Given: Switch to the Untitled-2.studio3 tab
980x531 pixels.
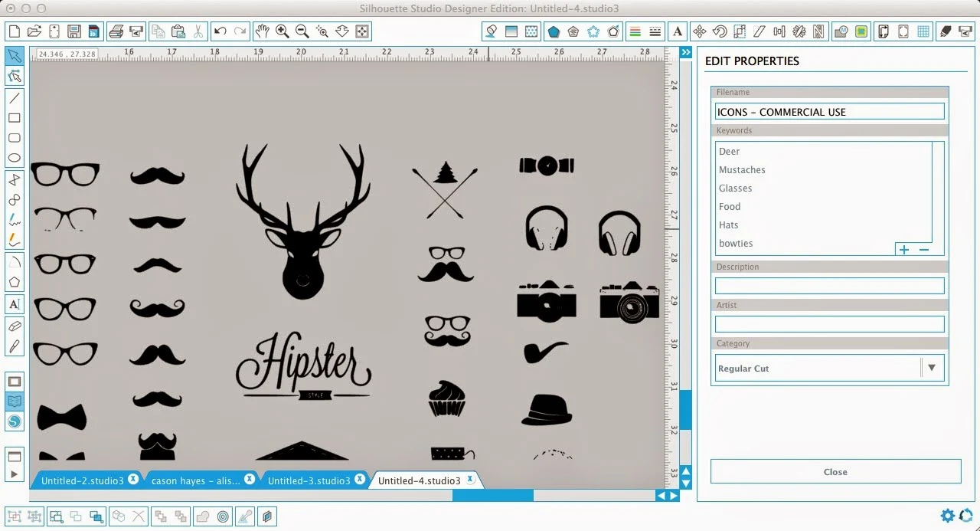Looking at the screenshot, I should pyautogui.click(x=82, y=480).
